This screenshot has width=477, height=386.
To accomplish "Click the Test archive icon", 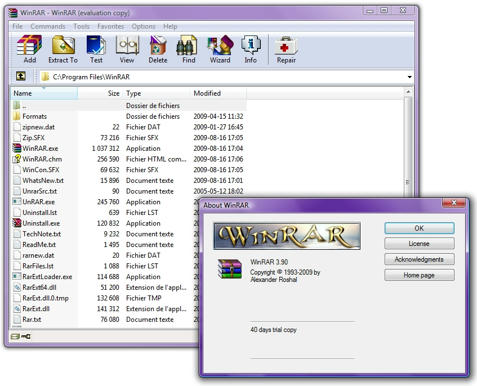I will pos(96,45).
